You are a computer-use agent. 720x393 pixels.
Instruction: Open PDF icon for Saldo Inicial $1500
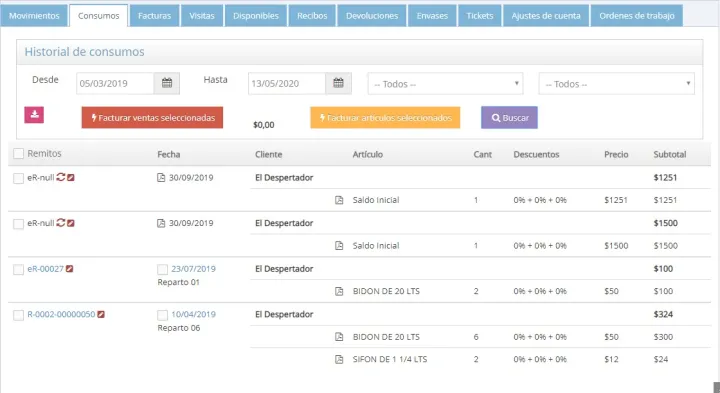coord(339,245)
